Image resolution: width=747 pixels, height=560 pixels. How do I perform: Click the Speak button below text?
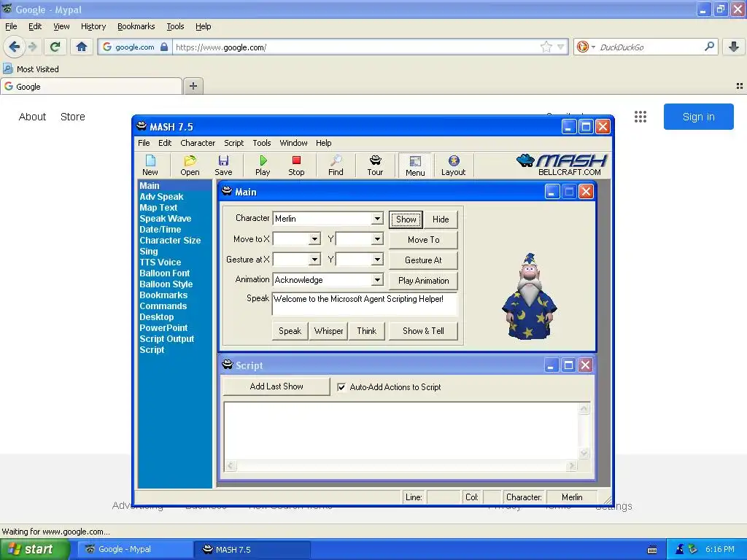point(290,331)
